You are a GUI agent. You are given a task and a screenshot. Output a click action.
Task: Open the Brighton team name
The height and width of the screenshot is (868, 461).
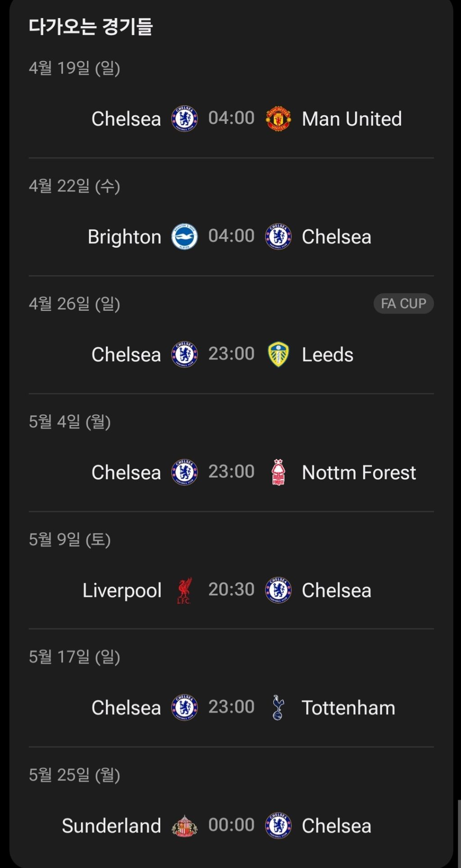124,237
